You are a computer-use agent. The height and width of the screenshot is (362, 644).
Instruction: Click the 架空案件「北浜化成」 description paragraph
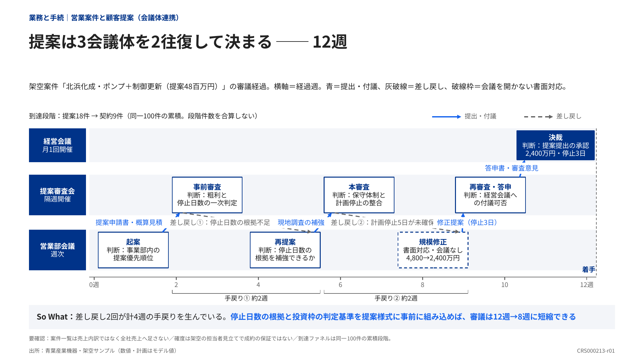click(298, 87)
